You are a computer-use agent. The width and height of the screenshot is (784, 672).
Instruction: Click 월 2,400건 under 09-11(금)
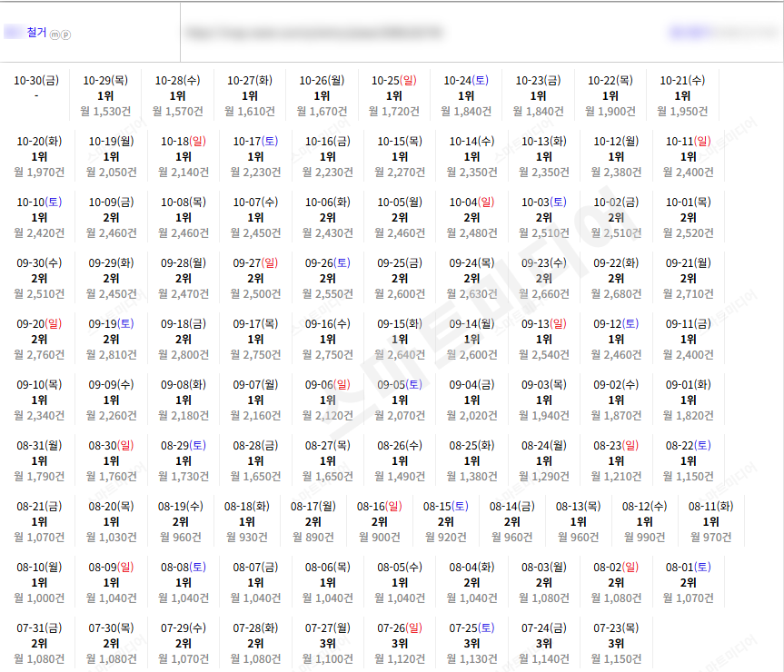689,355
